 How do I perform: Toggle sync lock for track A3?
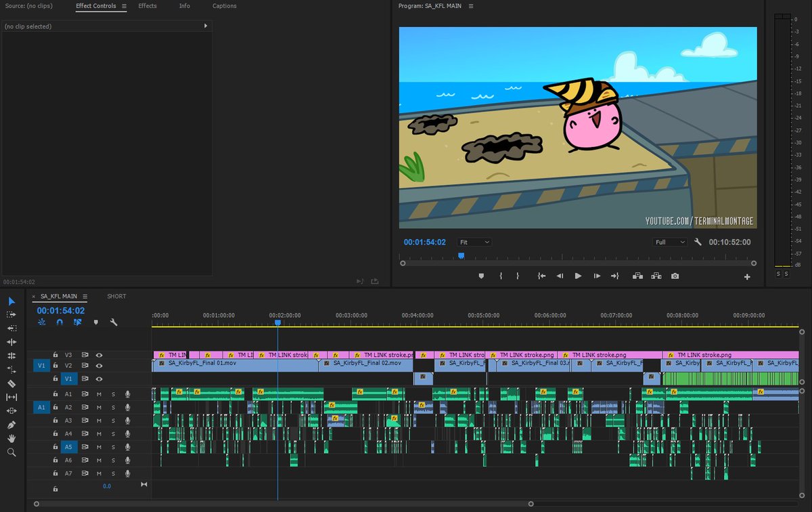coord(85,421)
